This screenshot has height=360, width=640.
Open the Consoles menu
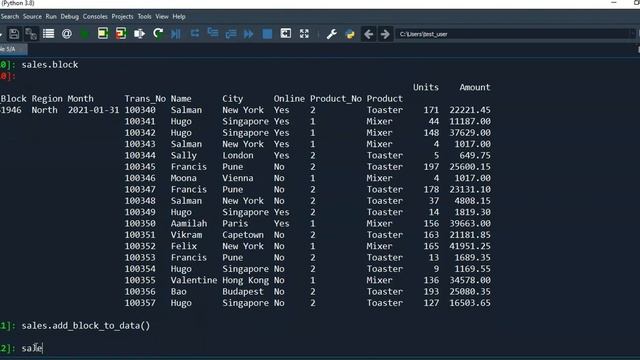click(x=95, y=17)
